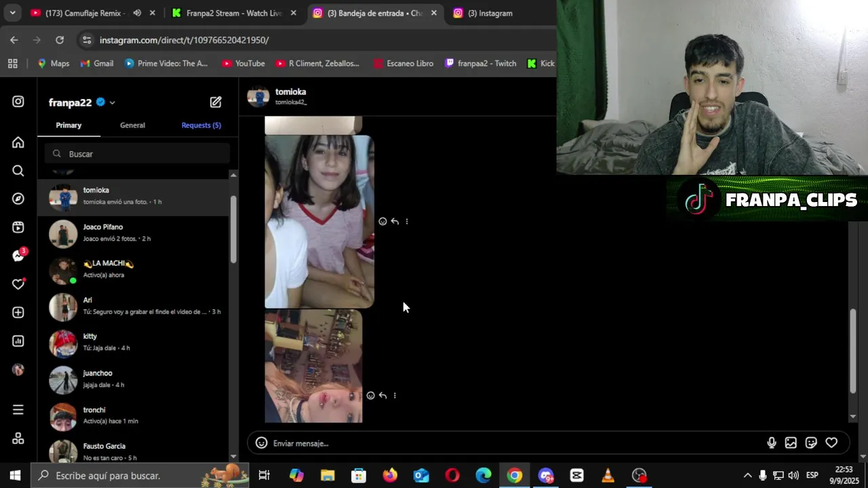Start a new message with pencil icon
The image size is (868, 488).
[216, 102]
